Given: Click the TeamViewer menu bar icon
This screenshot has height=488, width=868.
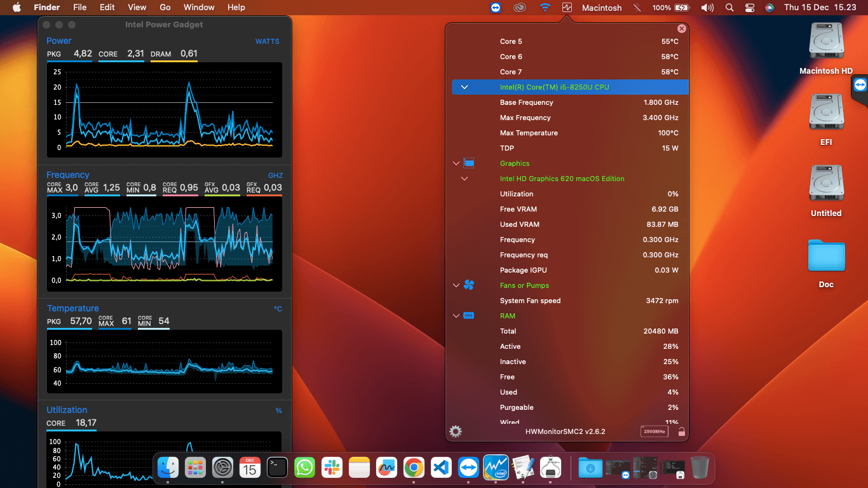Looking at the screenshot, I should coord(496,8).
